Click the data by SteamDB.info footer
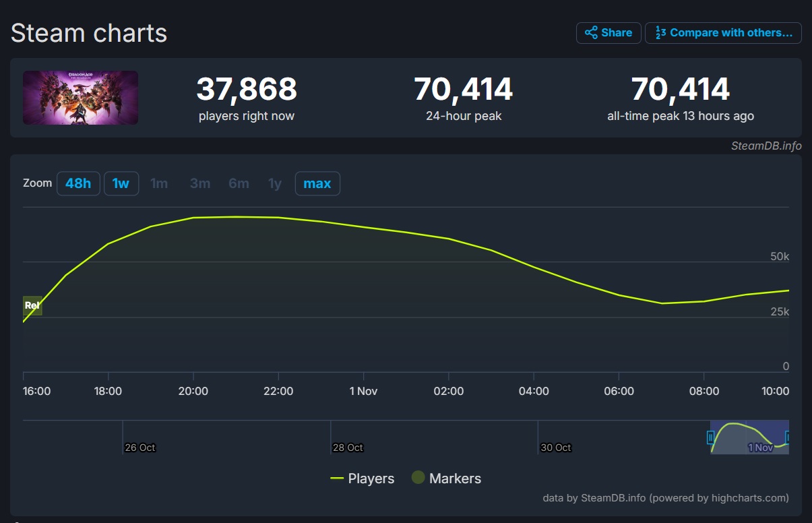Screen dimensions: 812x523 pyautogui.click(x=666, y=498)
